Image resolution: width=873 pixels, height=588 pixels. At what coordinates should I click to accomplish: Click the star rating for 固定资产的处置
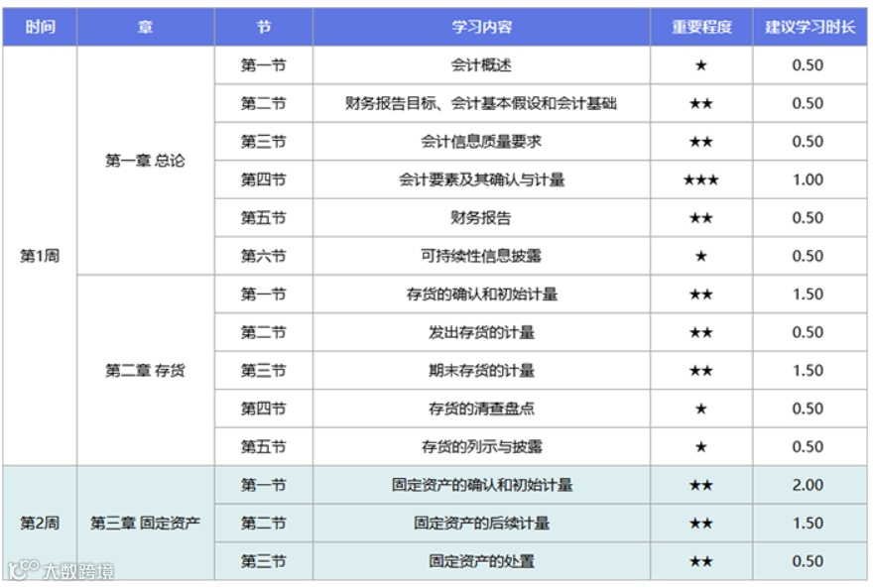[701, 561]
